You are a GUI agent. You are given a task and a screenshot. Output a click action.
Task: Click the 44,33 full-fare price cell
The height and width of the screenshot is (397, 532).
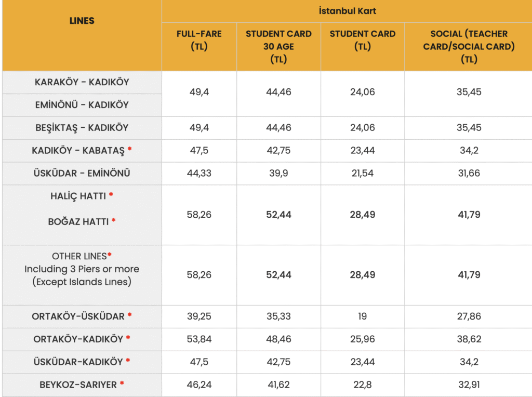pos(199,174)
